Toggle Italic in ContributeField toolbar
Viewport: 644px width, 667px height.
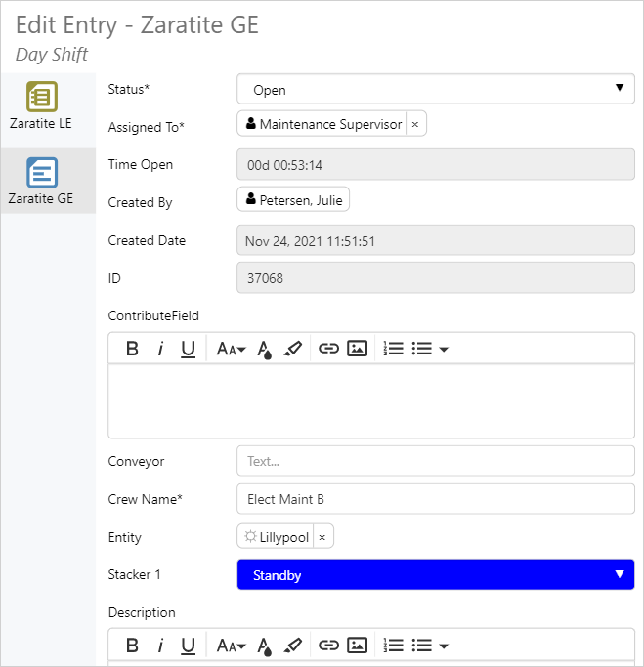tap(160, 349)
